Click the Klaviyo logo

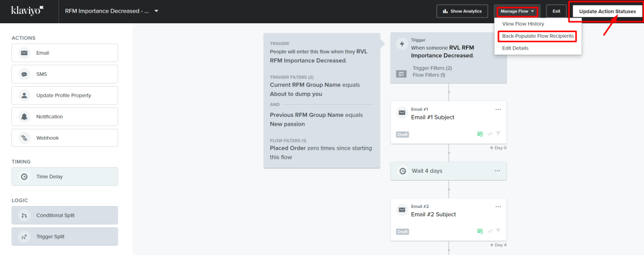27,11
